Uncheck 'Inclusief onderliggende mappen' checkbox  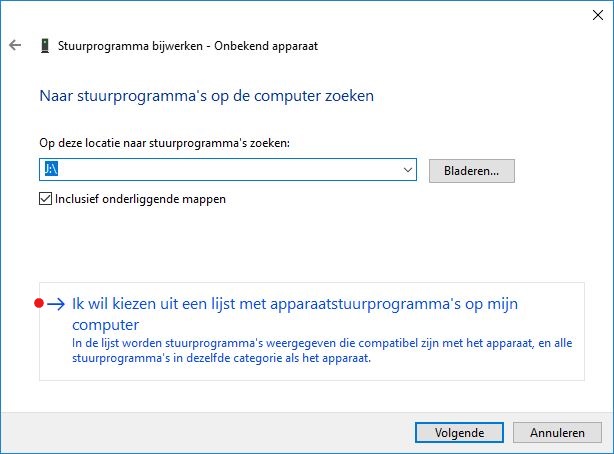point(45,199)
